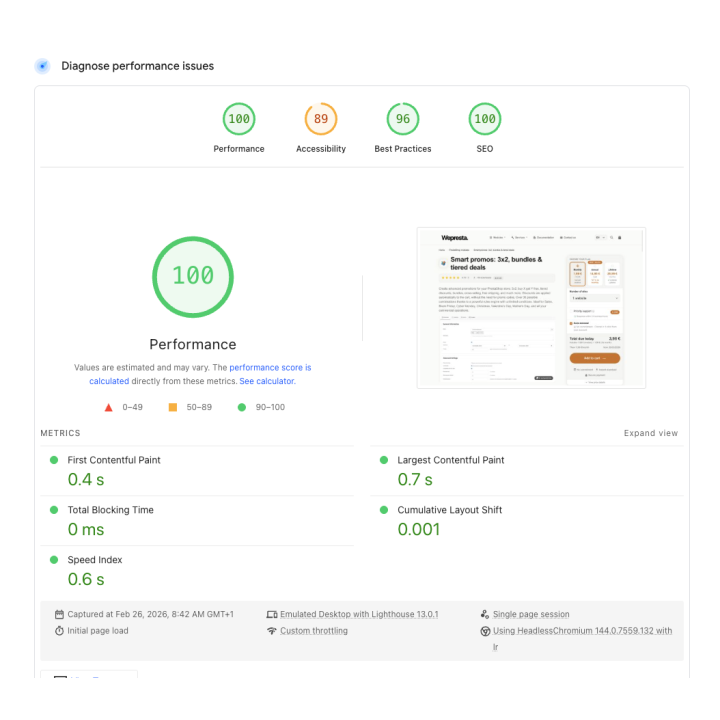Click the orange square 50–89 legend icon
The height and width of the screenshot is (720, 720).
173,407
